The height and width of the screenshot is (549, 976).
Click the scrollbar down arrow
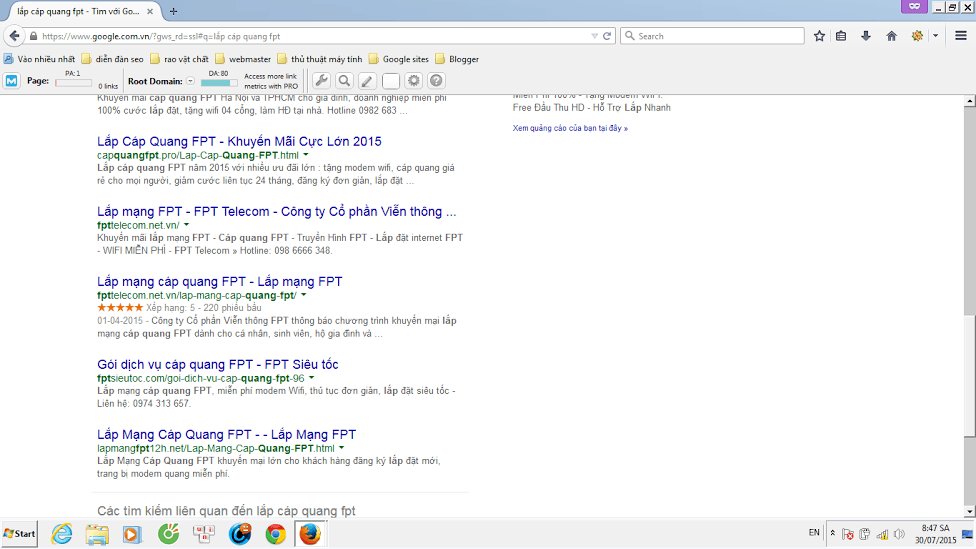[970, 512]
